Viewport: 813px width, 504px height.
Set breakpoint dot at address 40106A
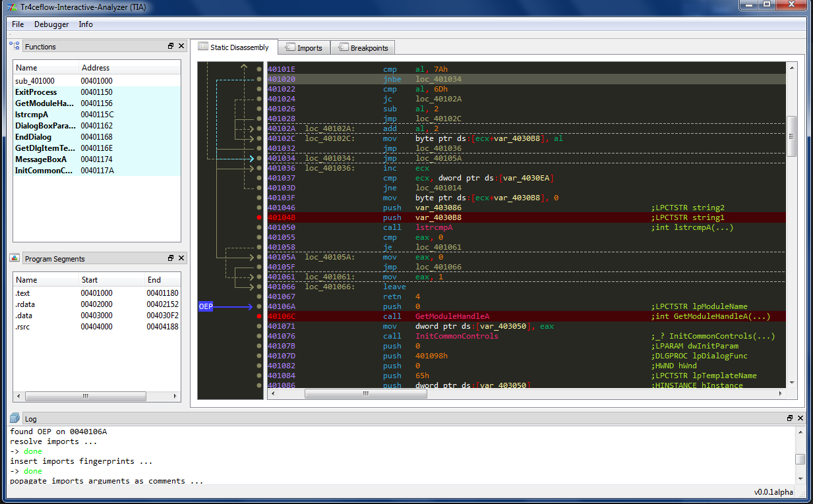tap(259, 306)
